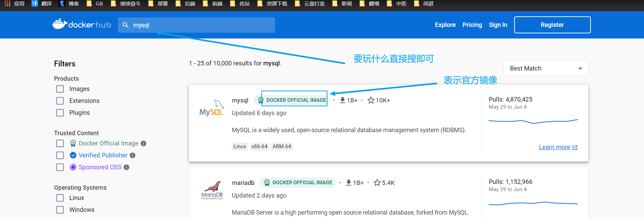This screenshot has width=644, height=219.
Task: Click the search magnifier icon
Action: pyautogui.click(x=125, y=25)
